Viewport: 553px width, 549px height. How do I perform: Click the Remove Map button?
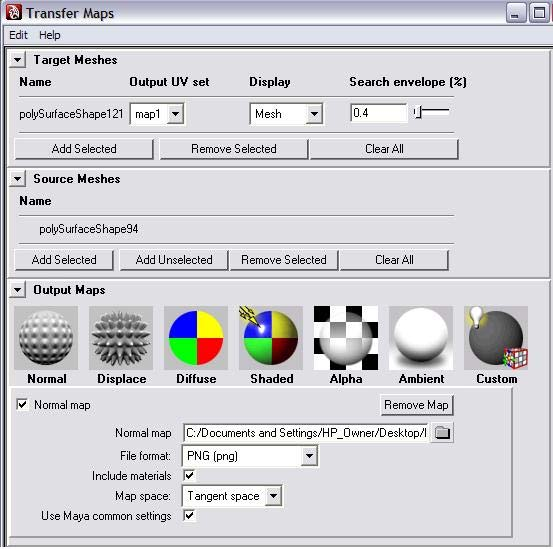[x=417, y=405]
